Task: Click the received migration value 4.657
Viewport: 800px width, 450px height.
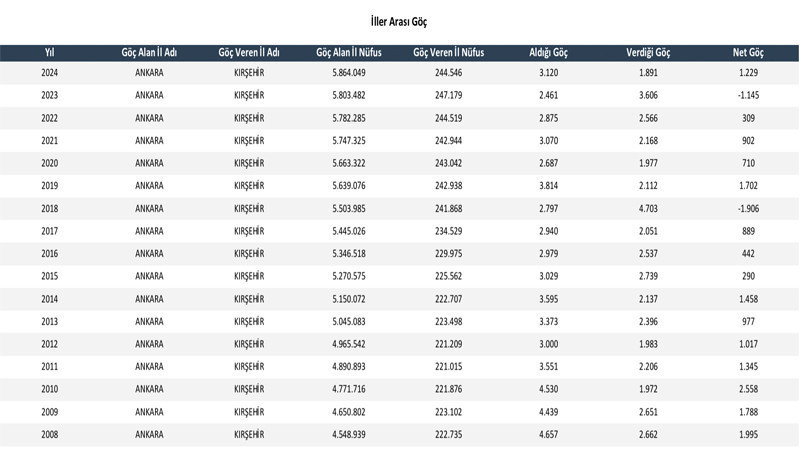Action: 548,435
